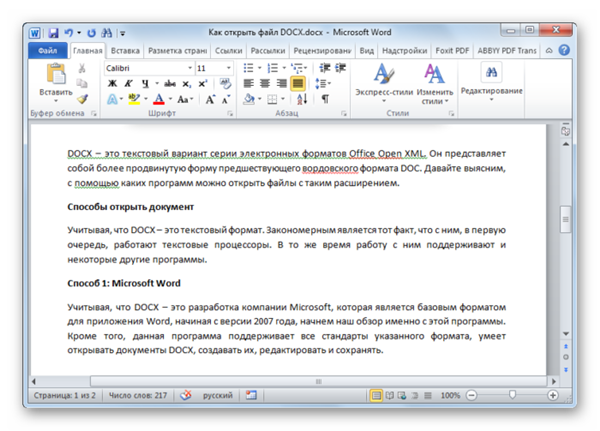The height and width of the screenshot is (431, 600).
Task: Click the numbered list icon
Action: [272, 68]
